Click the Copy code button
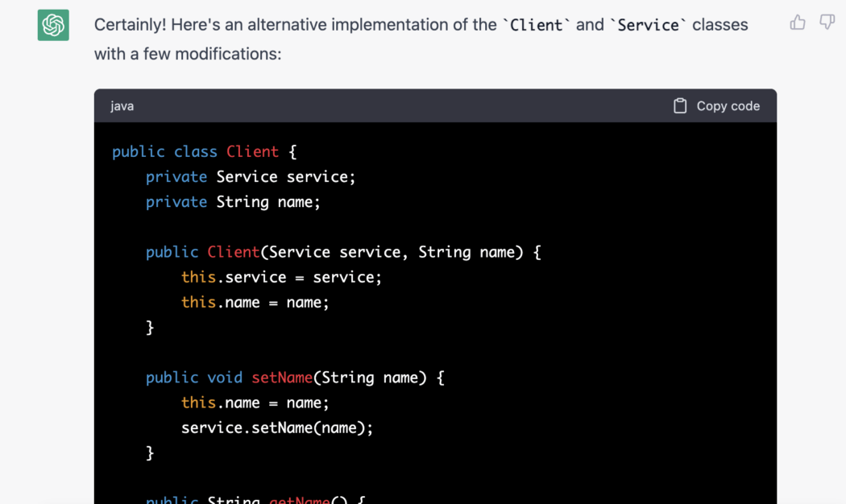Screen dimensions: 846x504 click(715, 105)
